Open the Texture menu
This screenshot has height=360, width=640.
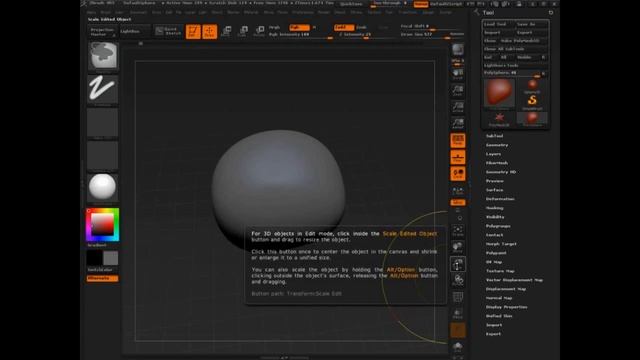click(374, 12)
